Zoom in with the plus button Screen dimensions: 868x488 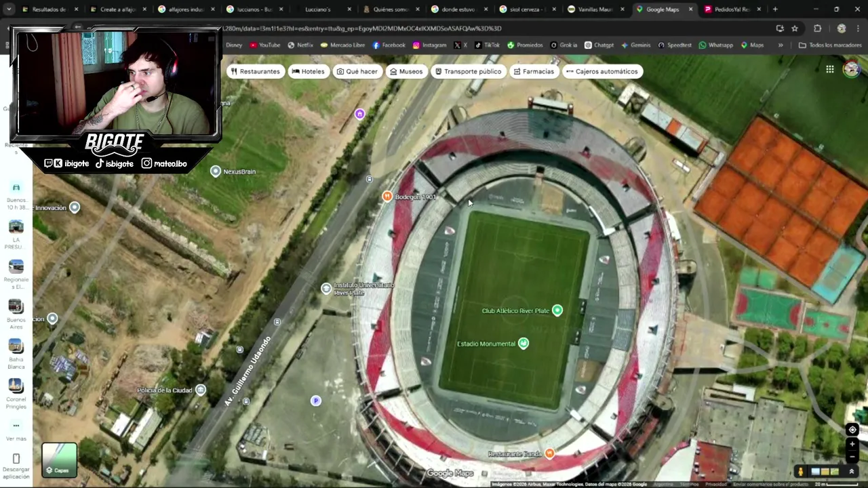point(852,444)
